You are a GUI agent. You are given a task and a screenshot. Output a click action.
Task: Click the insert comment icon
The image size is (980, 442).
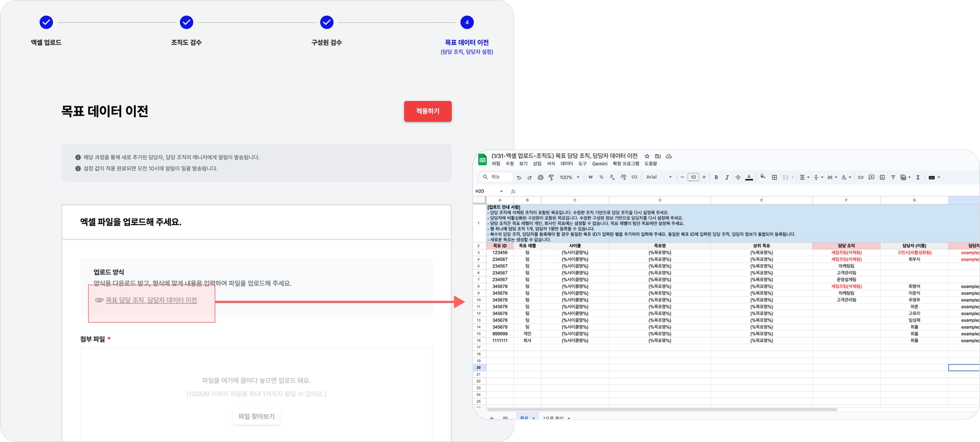(871, 177)
